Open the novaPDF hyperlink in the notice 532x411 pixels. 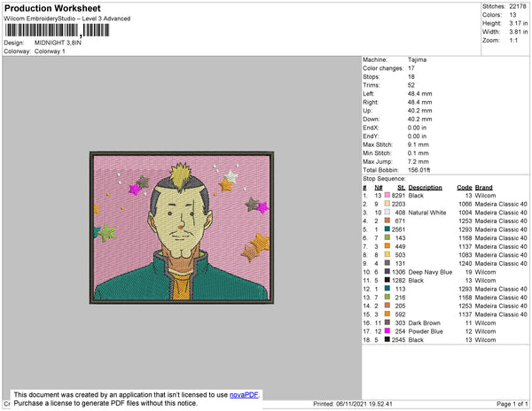tap(244, 395)
